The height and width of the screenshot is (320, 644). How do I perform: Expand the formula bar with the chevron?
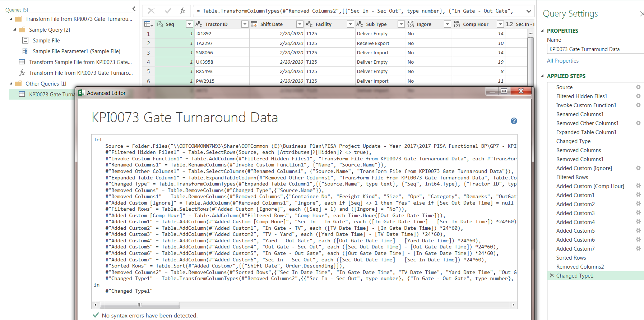(529, 11)
